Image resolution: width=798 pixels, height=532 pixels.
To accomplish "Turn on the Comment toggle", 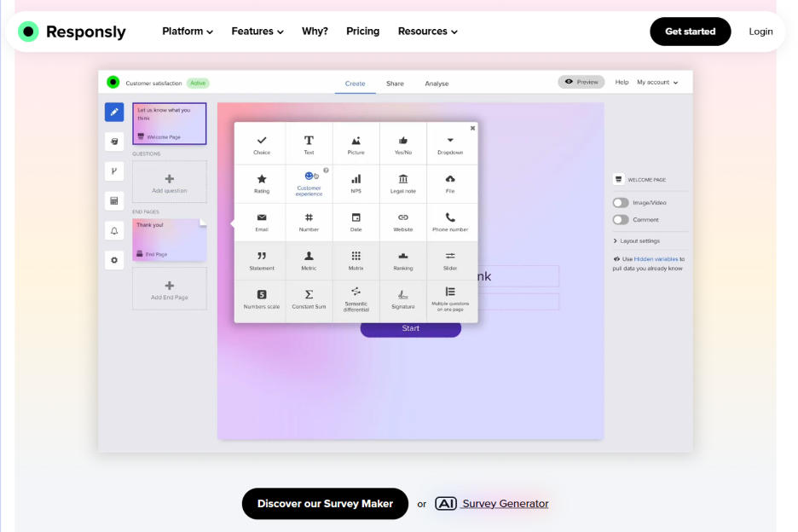I will (622, 220).
